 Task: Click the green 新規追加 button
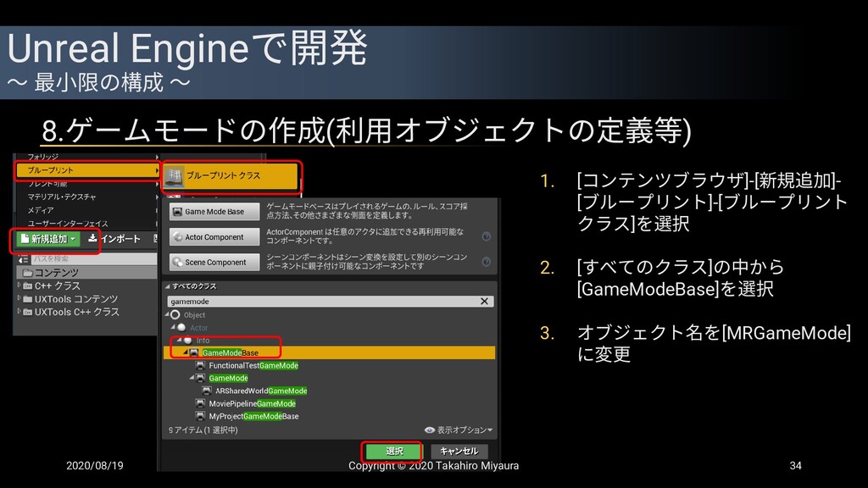[48, 239]
